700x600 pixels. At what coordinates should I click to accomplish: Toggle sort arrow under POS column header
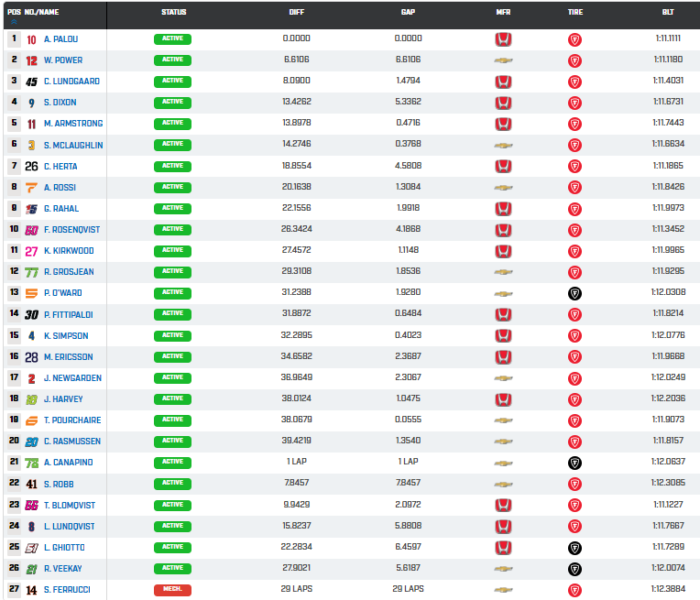tap(14, 21)
